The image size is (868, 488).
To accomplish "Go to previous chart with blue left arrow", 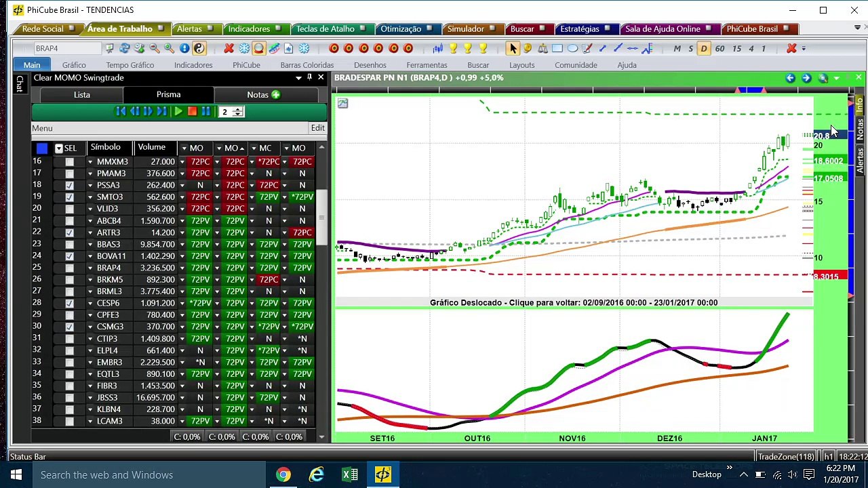I will [790, 78].
